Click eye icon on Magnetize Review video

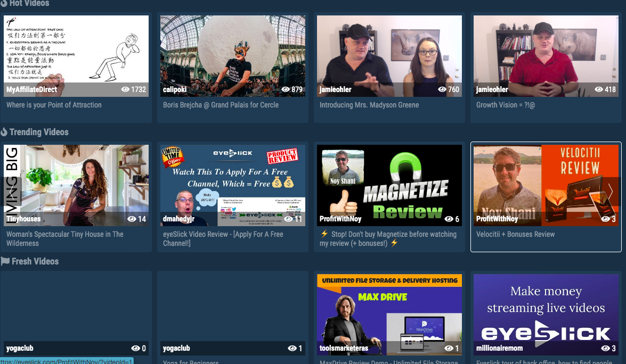[x=449, y=219]
